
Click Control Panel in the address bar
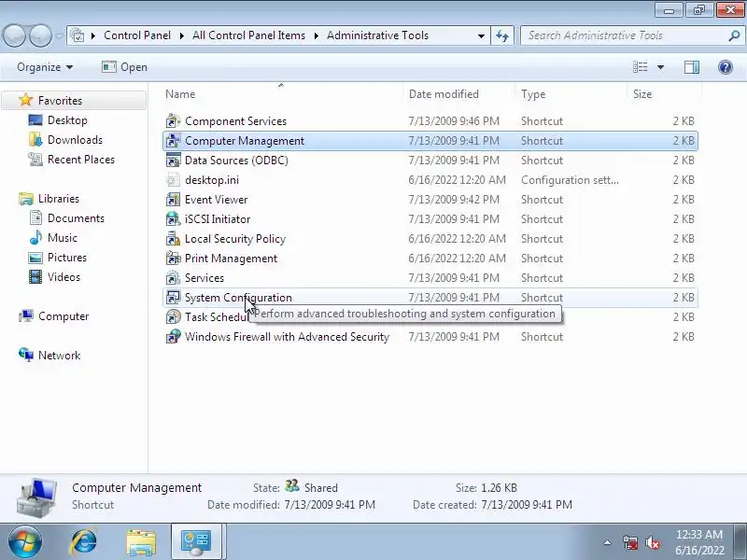click(x=136, y=35)
